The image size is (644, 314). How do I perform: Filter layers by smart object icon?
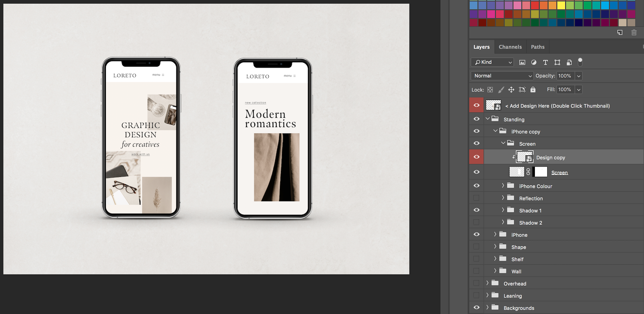[x=569, y=62]
